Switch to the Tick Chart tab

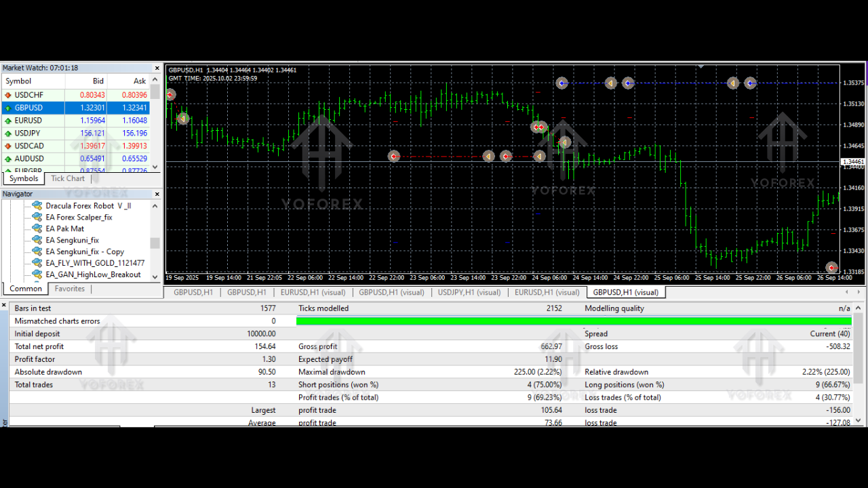[x=67, y=178]
